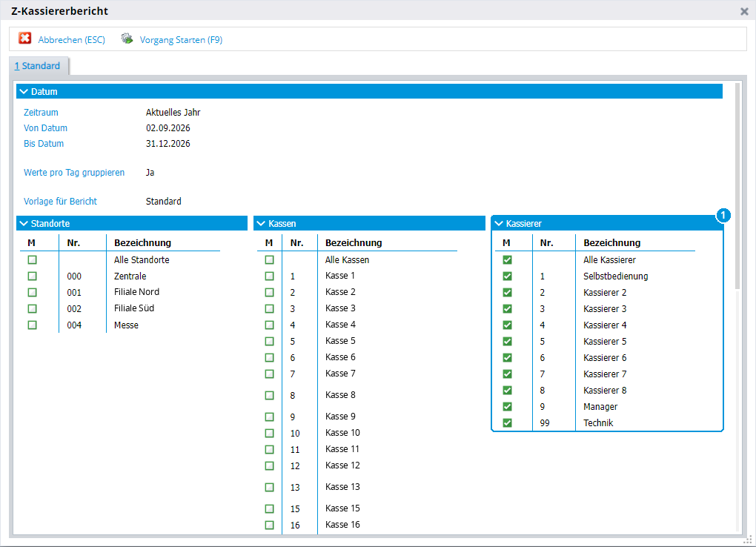Change the Werte pro Tag gruppieren value Ja
The height and width of the screenshot is (547, 756).
pyautogui.click(x=150, y=172)
